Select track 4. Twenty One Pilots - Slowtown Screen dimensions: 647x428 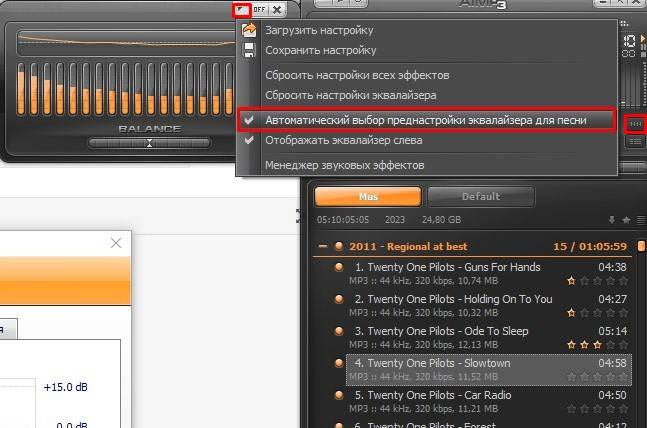[x=488, y=369]
